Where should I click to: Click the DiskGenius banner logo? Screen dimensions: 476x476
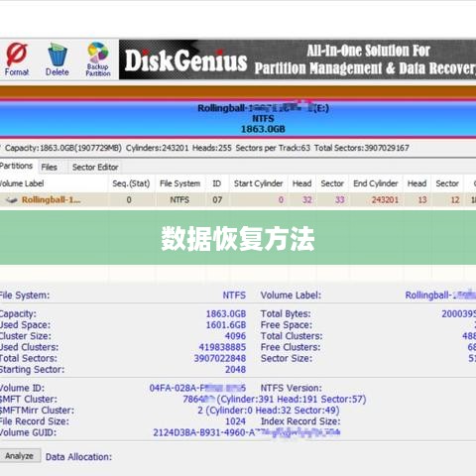185,60
